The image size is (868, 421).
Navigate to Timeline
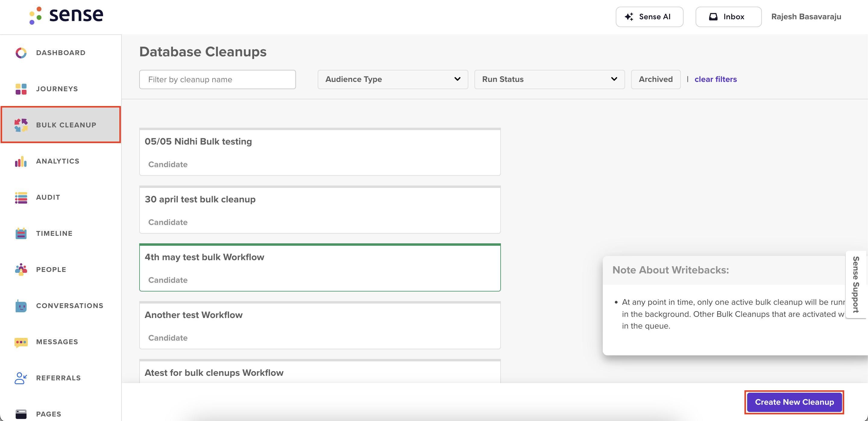click(61, 233)
